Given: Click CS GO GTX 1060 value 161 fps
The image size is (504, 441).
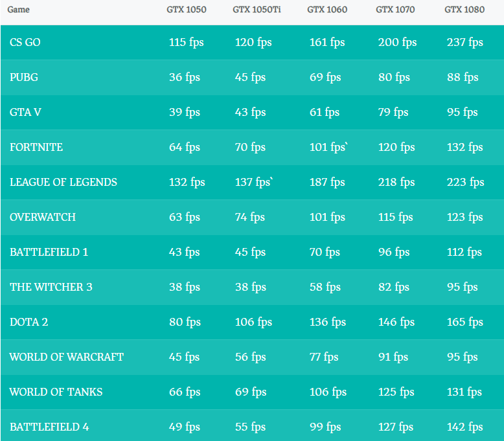Looking at the screenshot, I should (327, 43).
